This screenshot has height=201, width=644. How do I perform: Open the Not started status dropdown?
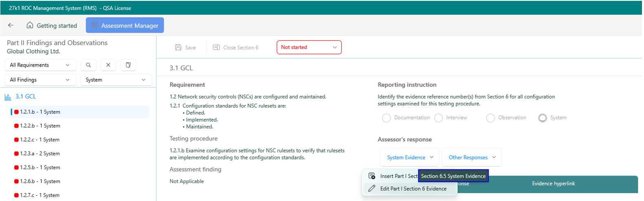[x=309, y=47]
